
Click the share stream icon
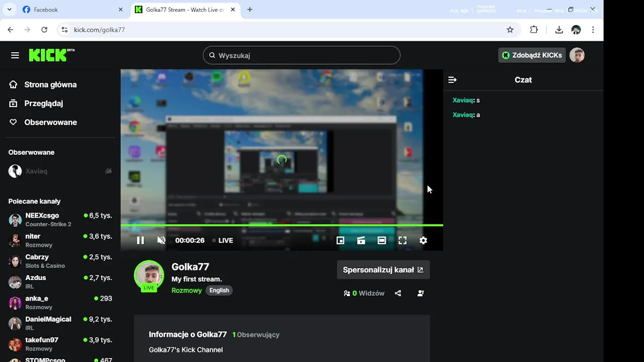[x=398, y=293]
